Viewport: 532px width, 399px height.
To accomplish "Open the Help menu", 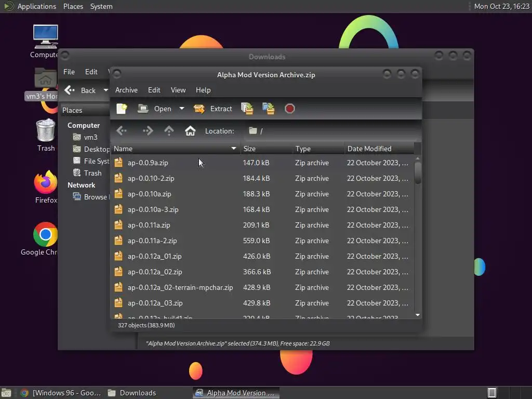I will click(x=203, y=90).
